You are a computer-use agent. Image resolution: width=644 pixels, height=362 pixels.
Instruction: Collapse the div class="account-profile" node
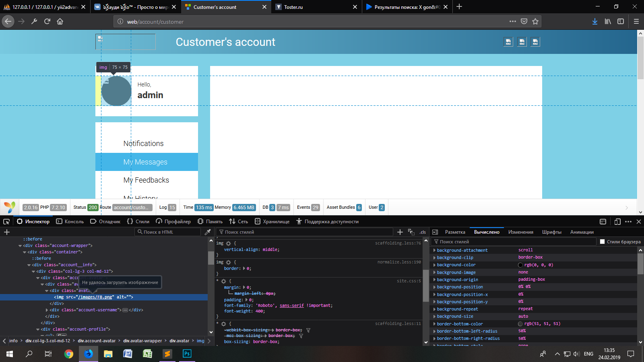38,329
